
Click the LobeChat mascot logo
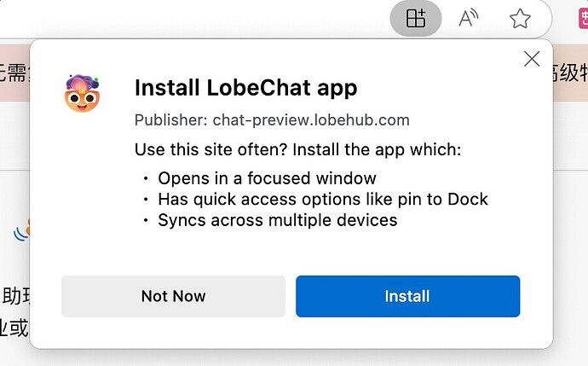[x=83, y=93]
